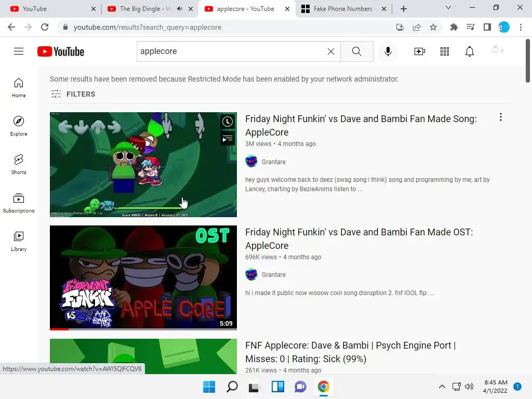The width and height of the screenshot is (532, 399).
Task: Open the notifications bell
Action: 470,51
